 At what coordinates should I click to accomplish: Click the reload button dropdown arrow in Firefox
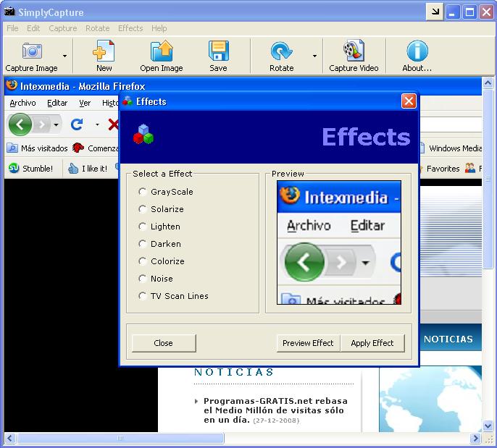click(97, 124)
